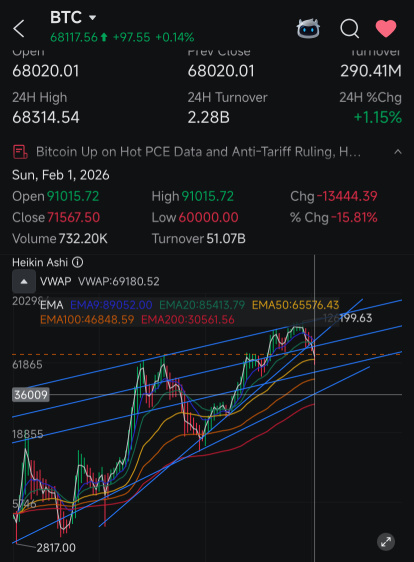
Task: Click the Sun, Feb 1, 2026 date
Action: point(61,175)
